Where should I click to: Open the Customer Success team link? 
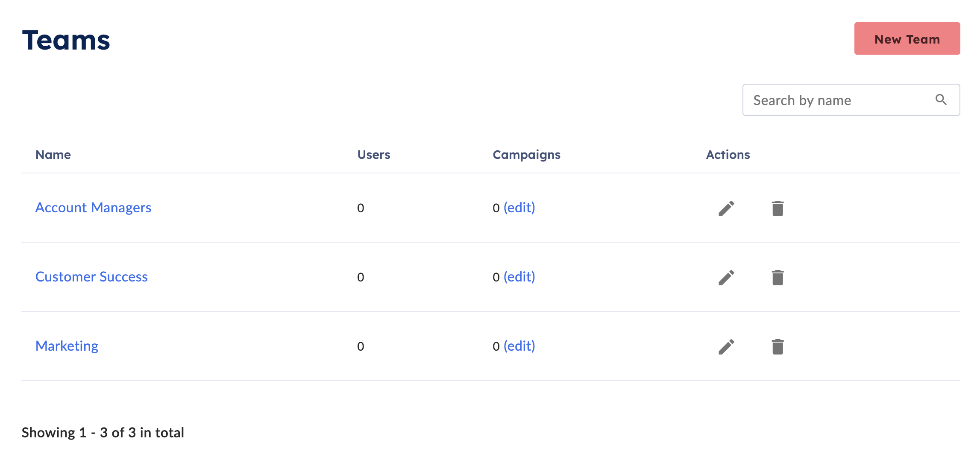tap(91, 277)
